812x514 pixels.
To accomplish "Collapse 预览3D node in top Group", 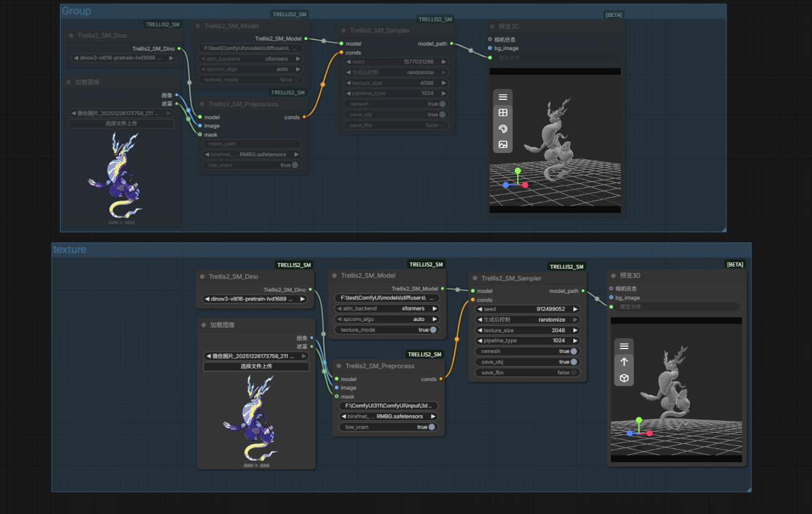I will coord(492,27).
